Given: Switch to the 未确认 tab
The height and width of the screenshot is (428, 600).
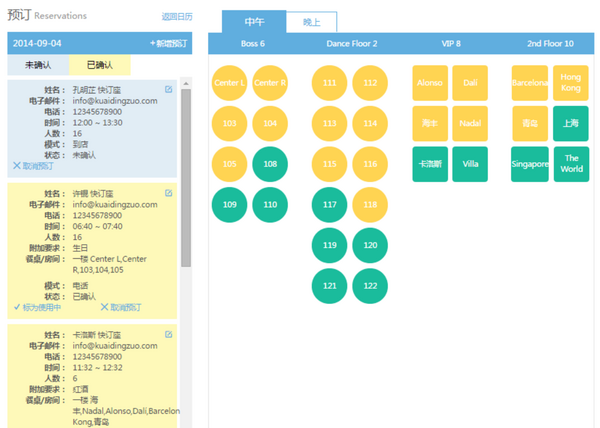Looking at the screenshot, I should [39, 65].
